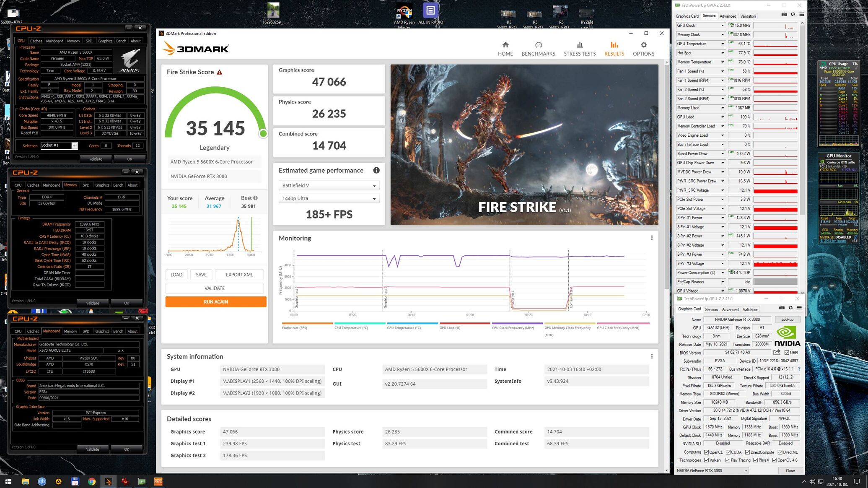
Task: Open Monitoring panel three-dot menu
Action: click(x=652, y=238)
